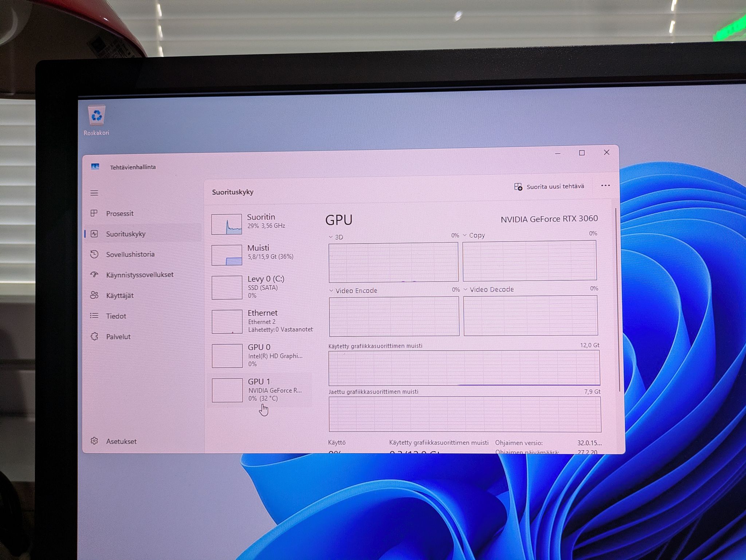Open the hamburger navigation menu in Tehtävienhallinta
The image size is (746, 560).
pos(94,193)
